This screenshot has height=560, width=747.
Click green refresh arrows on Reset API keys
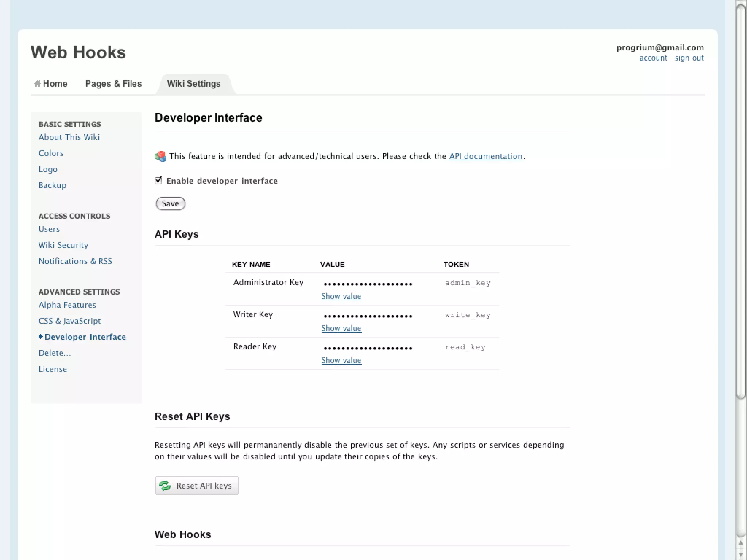165,486
